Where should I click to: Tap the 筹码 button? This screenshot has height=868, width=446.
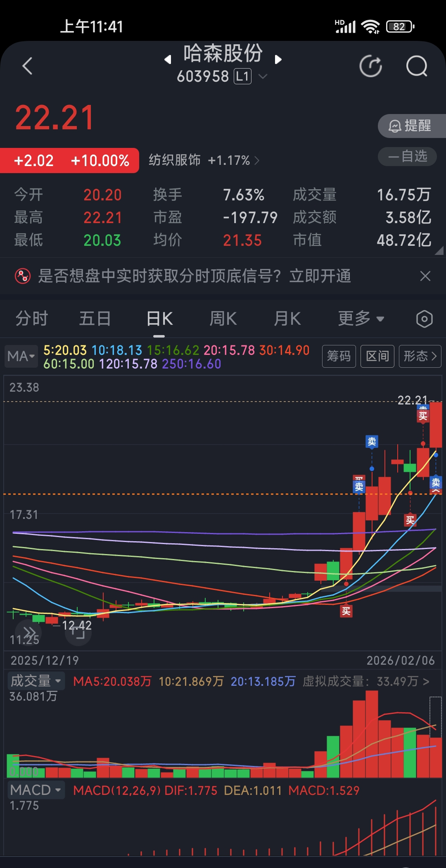[339, 356]
